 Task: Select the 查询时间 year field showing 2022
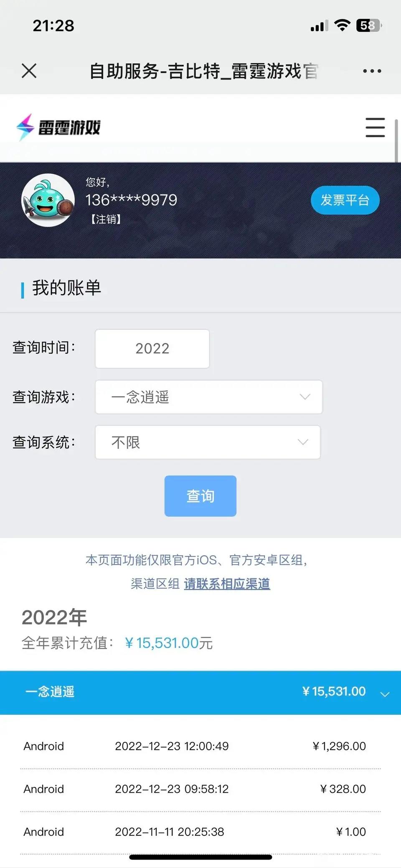point(152,349)
